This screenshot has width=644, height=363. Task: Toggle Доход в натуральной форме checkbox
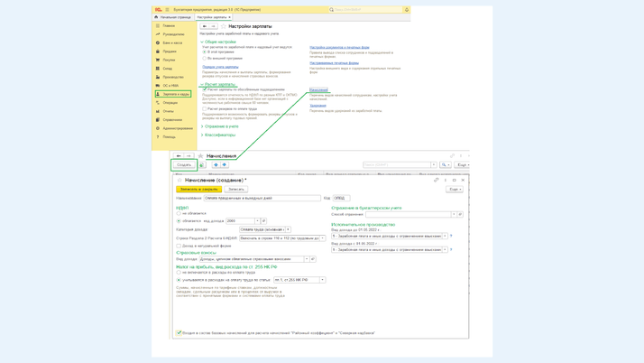179,246
